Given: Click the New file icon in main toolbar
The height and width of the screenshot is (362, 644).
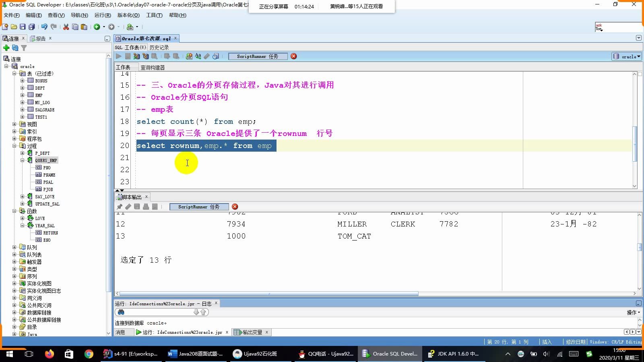Looking at the screenshot, I should (5, 27).
